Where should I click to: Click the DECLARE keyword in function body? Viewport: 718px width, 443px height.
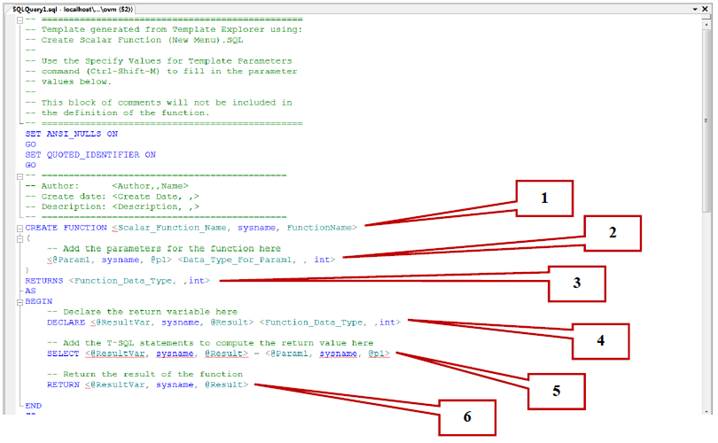coord(64,322)
